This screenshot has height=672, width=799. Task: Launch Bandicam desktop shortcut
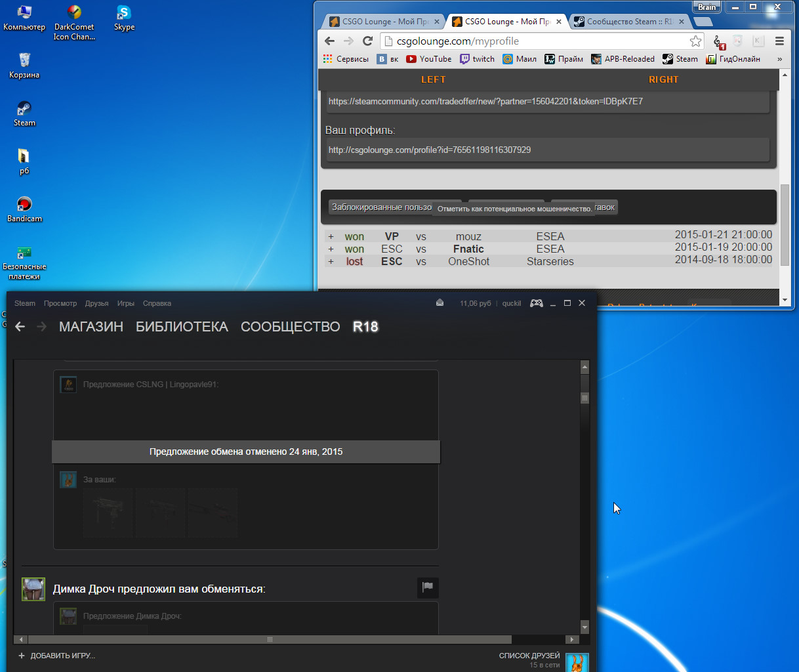click(x=24, y=209)
